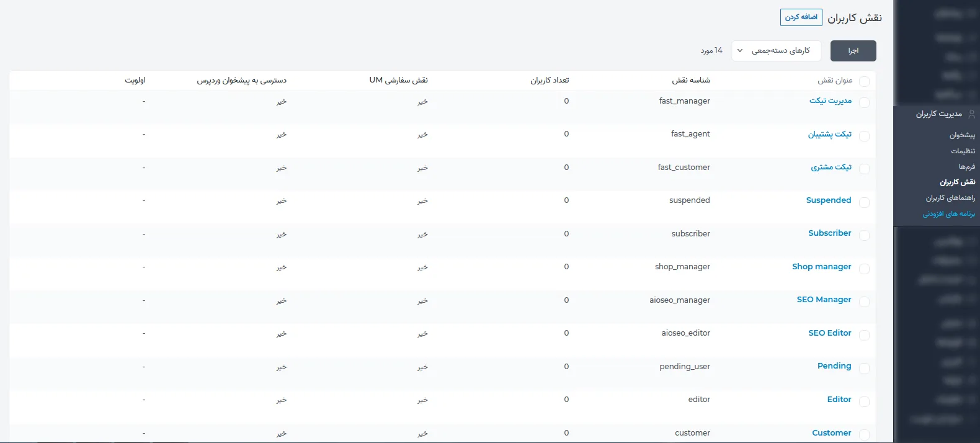This screenshot has height=443, width=980.
Task: Click the دسترسی به پیشخوان وردپرس column header
Action: [x=242, y=81]
